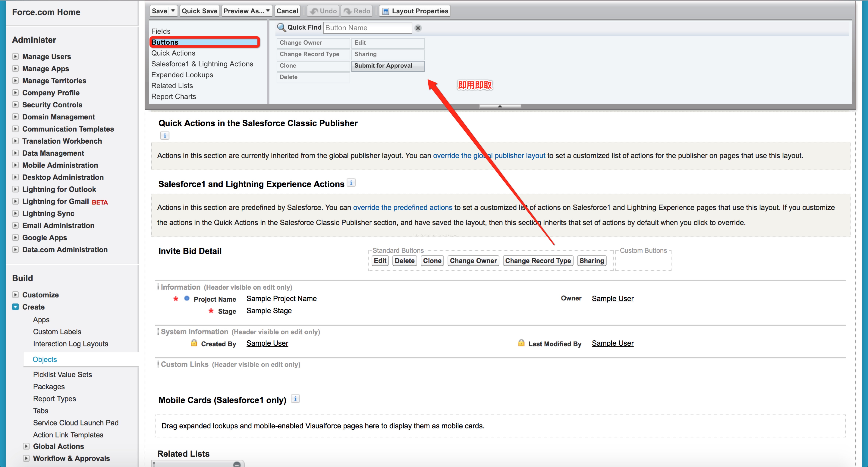The image size is (868, 467).
Task: Open the Preview As dropdown
Action: [247, 11]
